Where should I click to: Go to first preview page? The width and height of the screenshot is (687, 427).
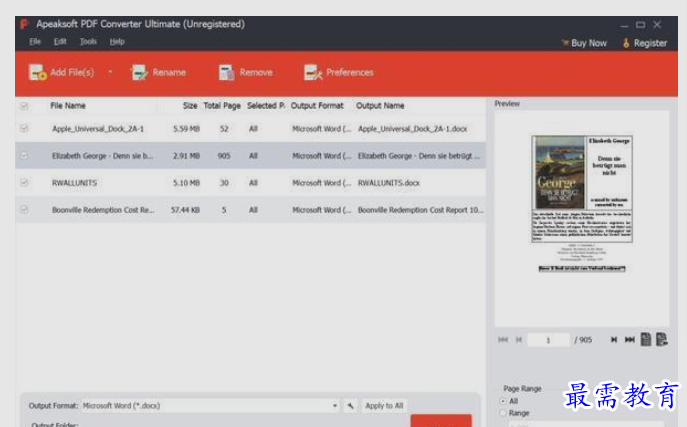(x=503, y=340)
